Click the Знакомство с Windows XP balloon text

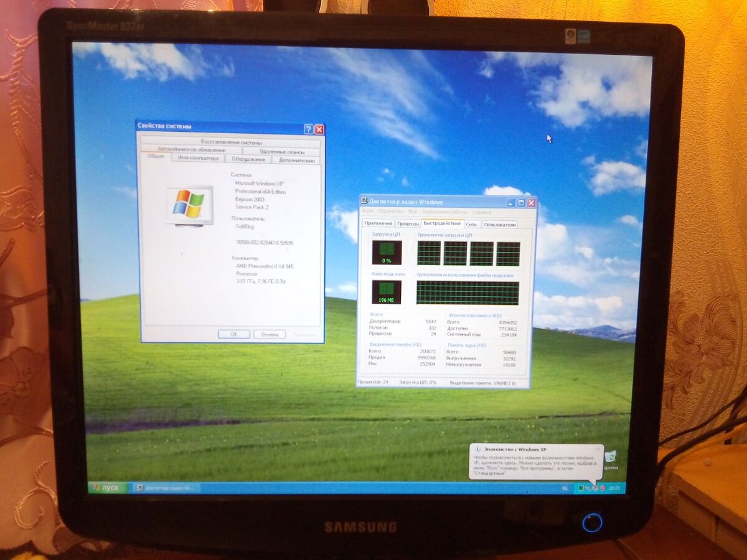pyautogui.click(x=534, y=465)
